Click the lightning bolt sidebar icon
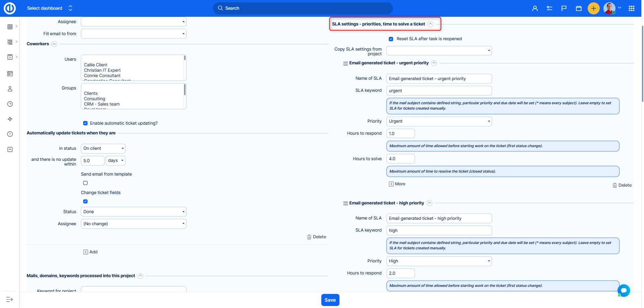644x308 pixels. pyautogui.click(x=10, y=119)
